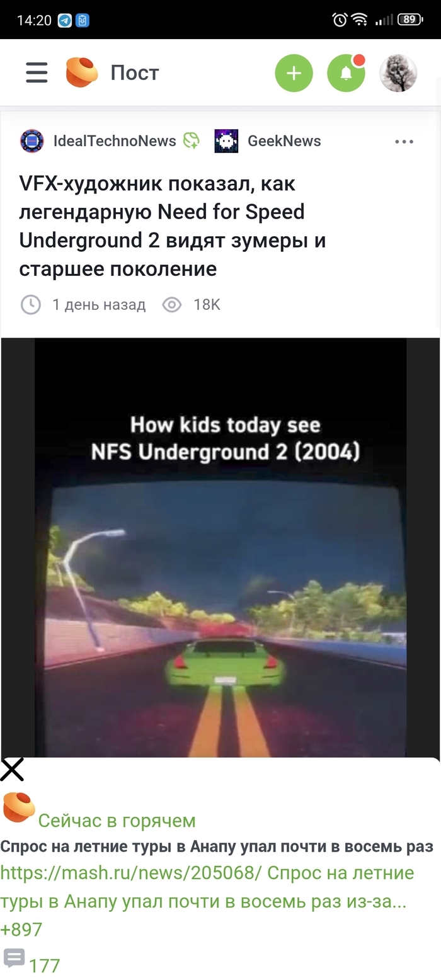Open GeekNews community link
The width and height of the screenshot is (441, 980).
coord(284,141)
